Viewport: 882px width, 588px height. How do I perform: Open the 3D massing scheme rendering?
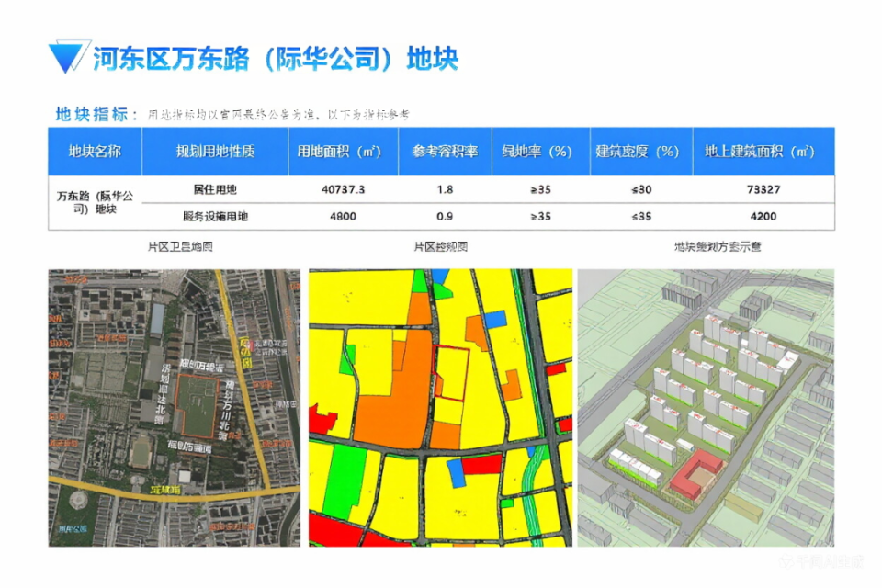(706, 408)
